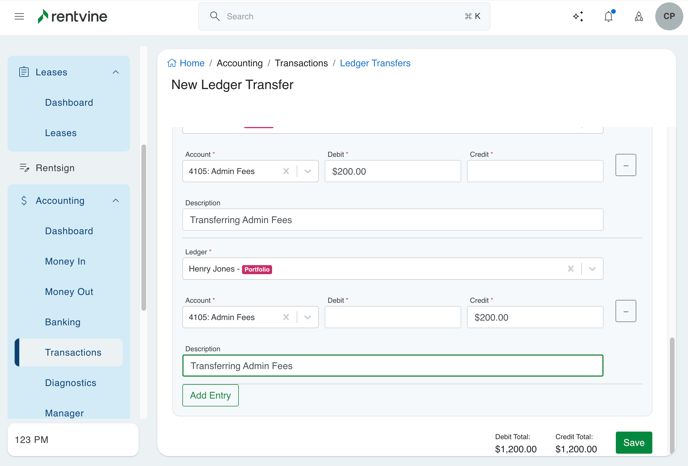Clear the Henry Jones ledger selection

point(571,269)
